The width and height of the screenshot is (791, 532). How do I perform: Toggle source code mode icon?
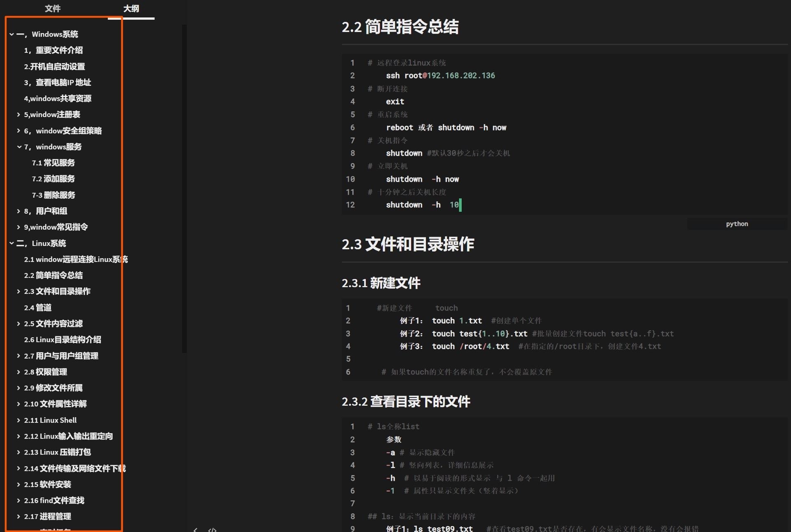[x=212, y=530]
